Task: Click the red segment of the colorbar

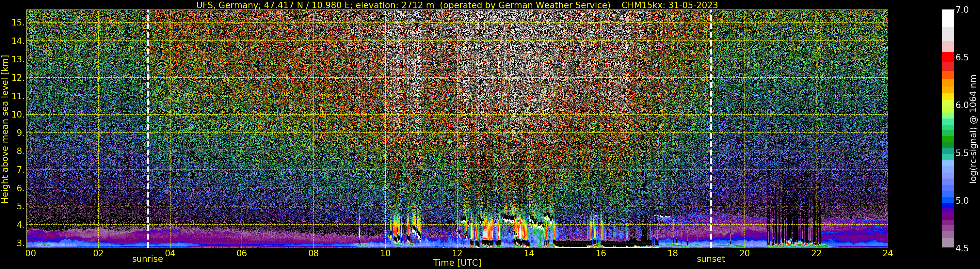Action: tap(948, 57)
